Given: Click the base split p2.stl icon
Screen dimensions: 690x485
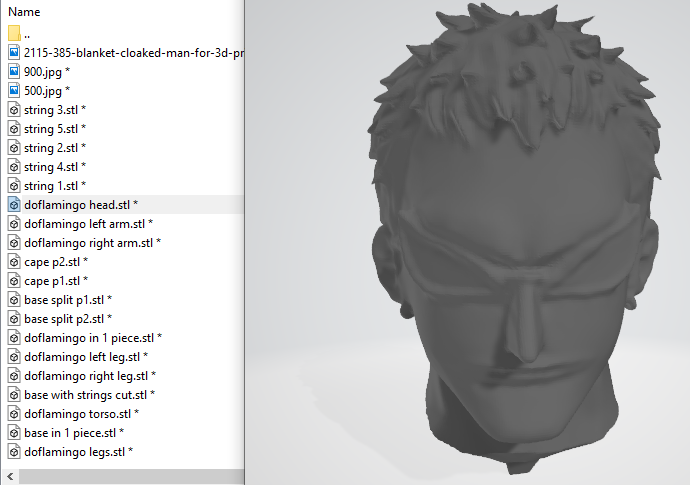Looking at the screenshot, I should [14, 318].
